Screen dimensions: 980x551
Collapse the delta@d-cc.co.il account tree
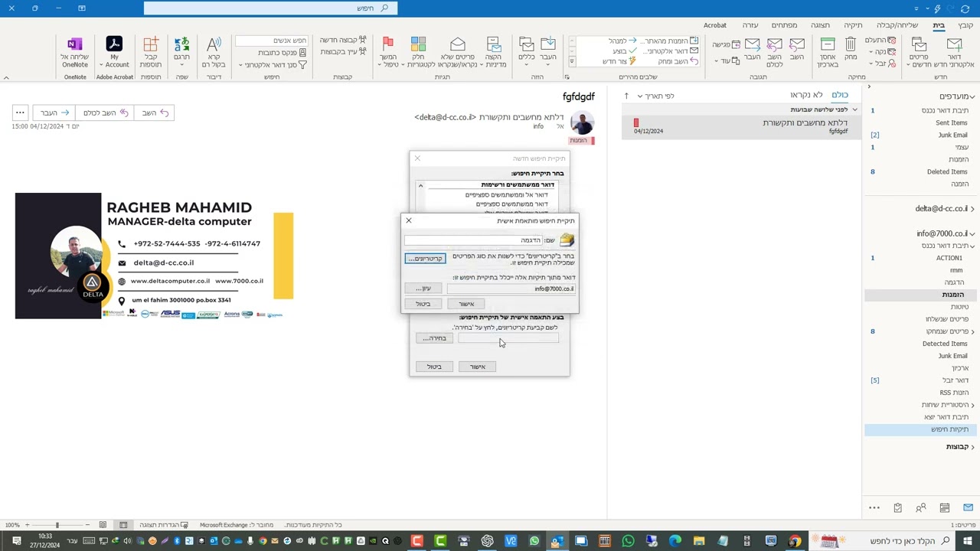(973, 209)
